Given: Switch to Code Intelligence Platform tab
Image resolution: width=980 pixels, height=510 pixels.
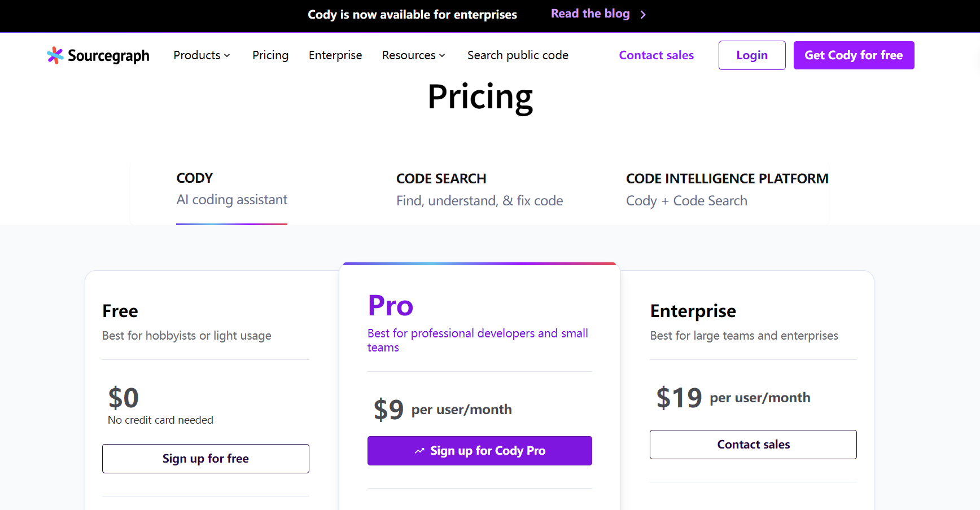Looking at the screenshot, I should tap(727, 190).
